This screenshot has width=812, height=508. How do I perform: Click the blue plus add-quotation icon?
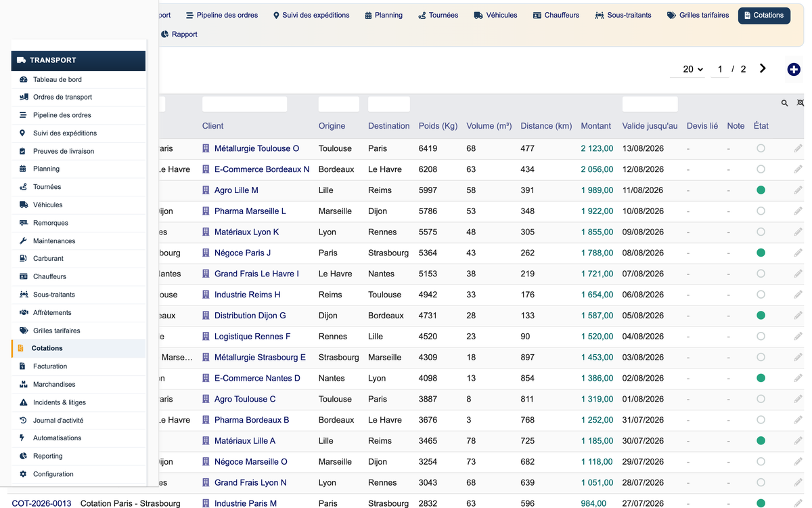(794, 69)
